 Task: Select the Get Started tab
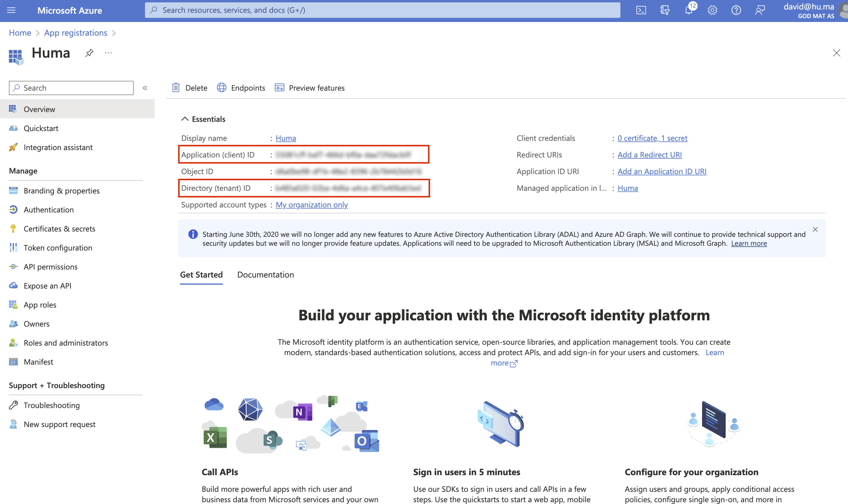[x=201, y=274]
